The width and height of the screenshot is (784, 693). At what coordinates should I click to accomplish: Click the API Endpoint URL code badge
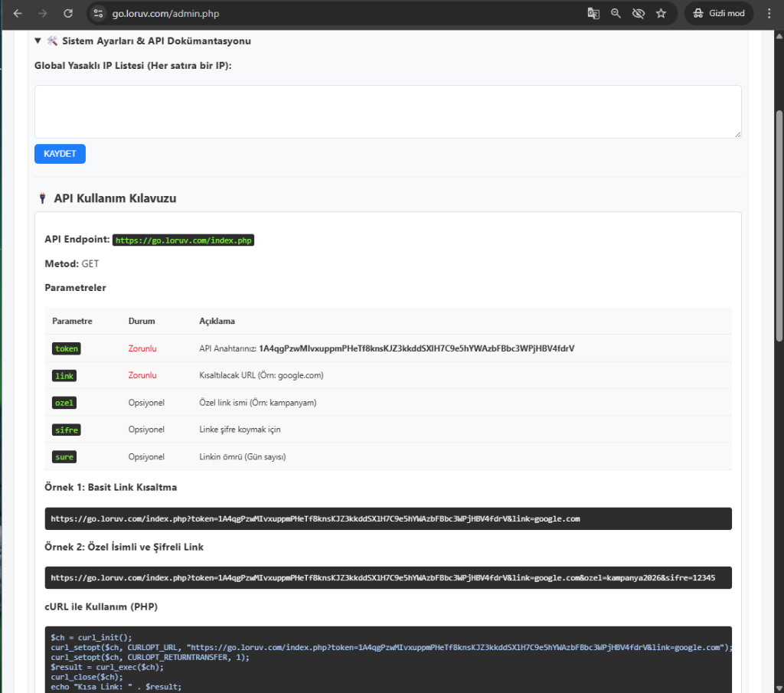click(x=183, y=240)
